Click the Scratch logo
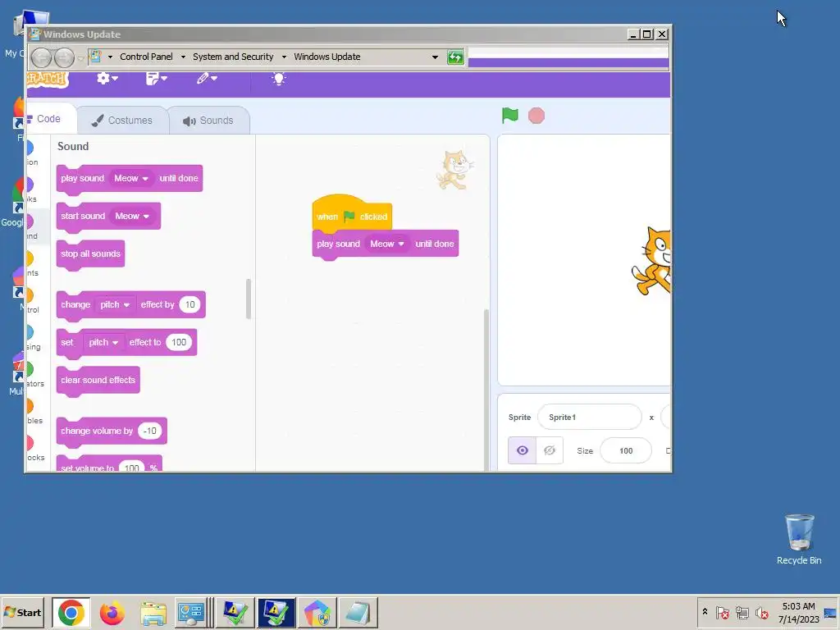 coord(47,80)
